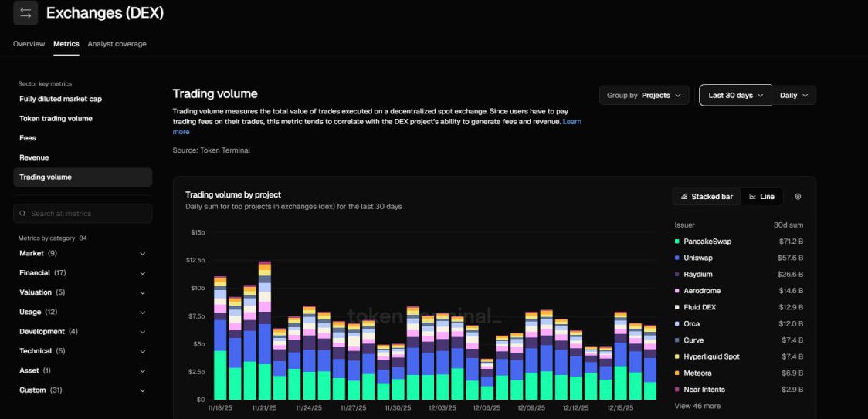The image size is (868, 419).
Task: Click View 46 more link
Action: coord(697,407)
